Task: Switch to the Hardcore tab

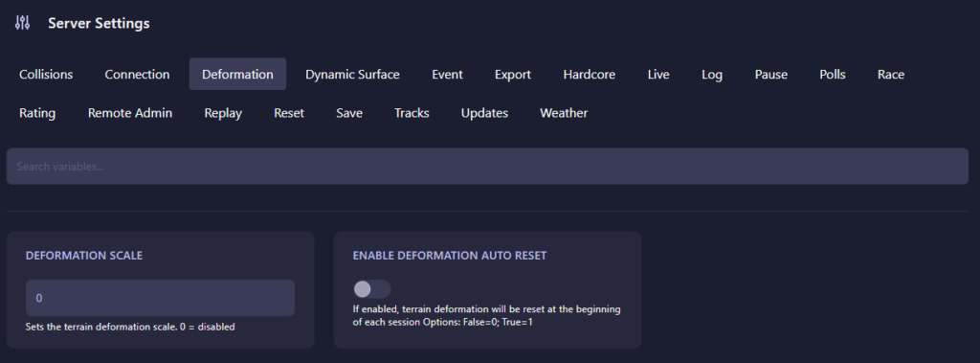Action: [x=589, y=75]
